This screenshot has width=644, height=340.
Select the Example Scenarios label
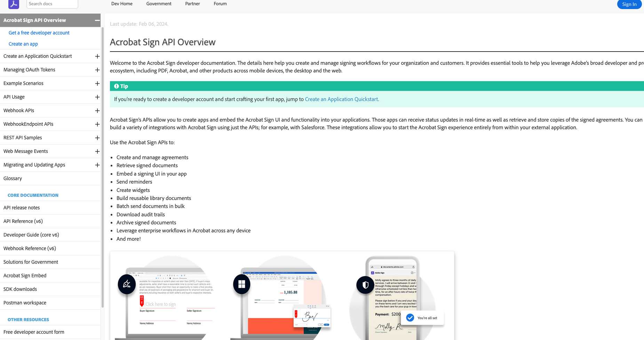(x=23, y=83)
